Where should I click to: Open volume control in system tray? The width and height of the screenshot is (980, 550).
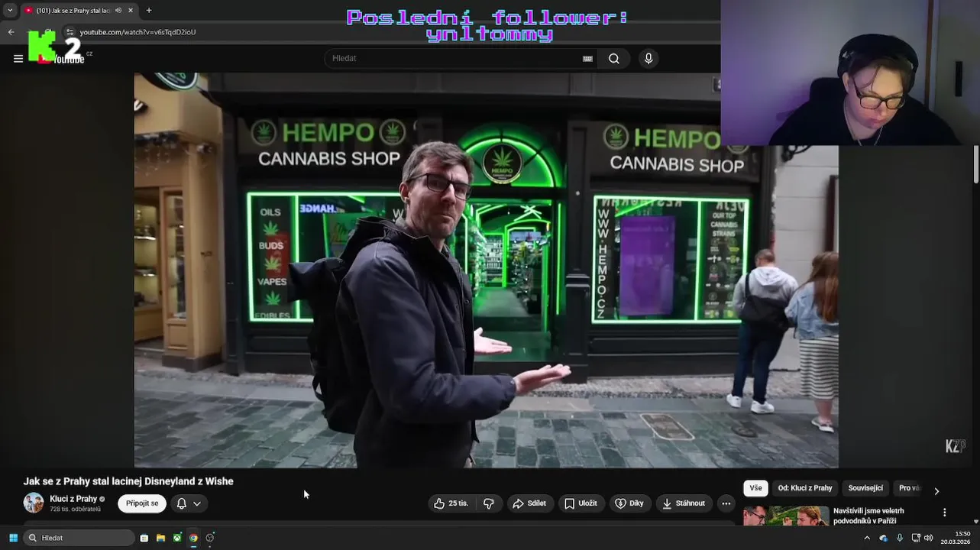[x=928, y=538]
